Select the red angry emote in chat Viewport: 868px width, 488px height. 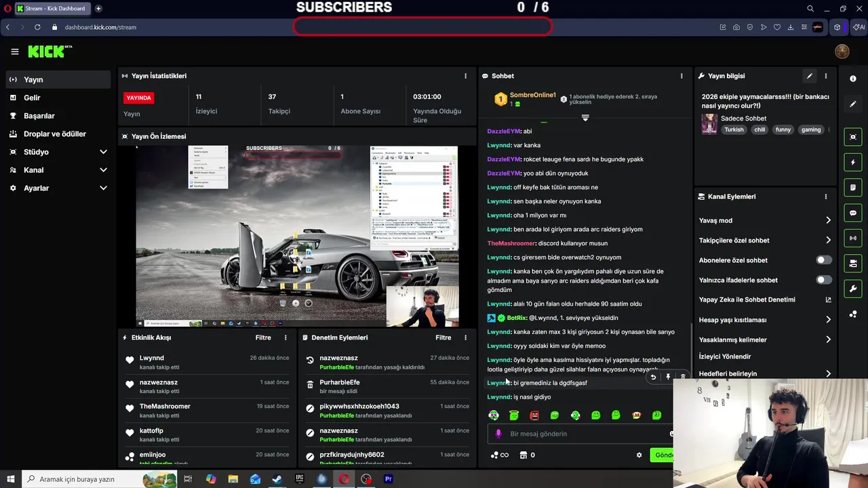point(534,415)
